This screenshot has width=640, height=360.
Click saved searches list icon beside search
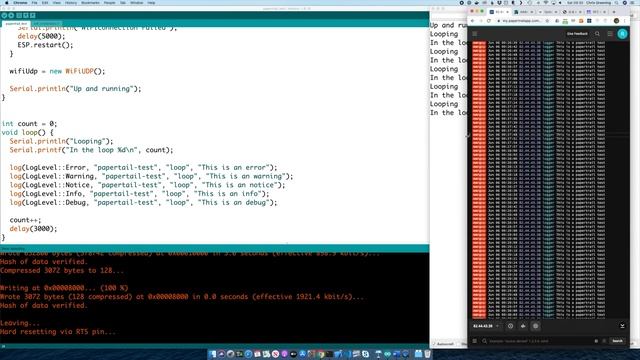pyautogui.click(x=475, y=341)
